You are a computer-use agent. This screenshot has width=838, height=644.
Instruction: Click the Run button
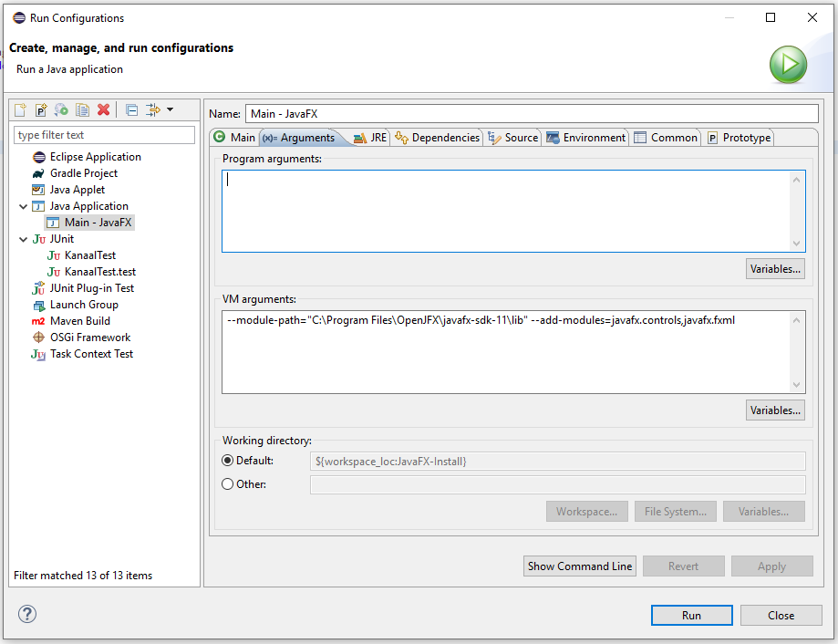point(691,616)
